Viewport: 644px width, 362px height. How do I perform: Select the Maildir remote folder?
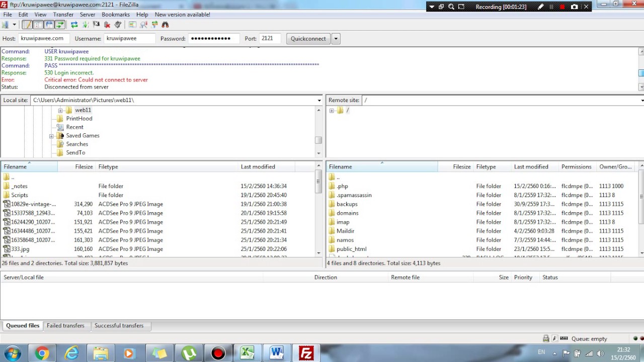click(346, 231)
